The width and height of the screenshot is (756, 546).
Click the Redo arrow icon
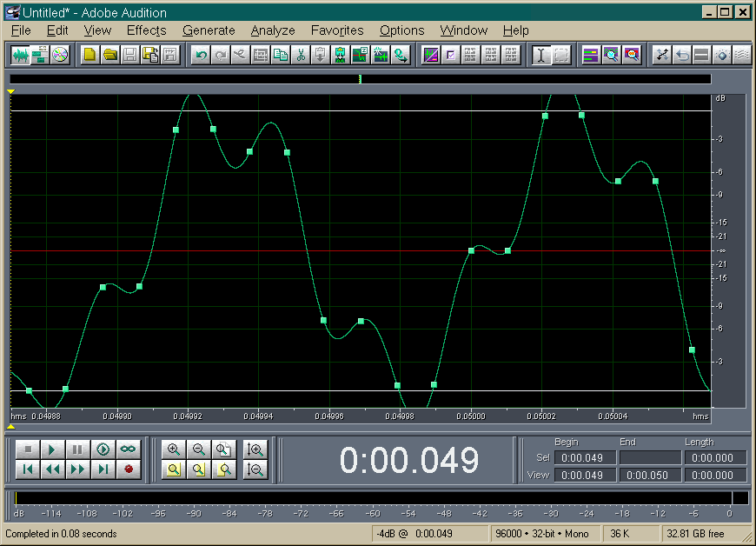pyautogui.click(x=221, y=55)
